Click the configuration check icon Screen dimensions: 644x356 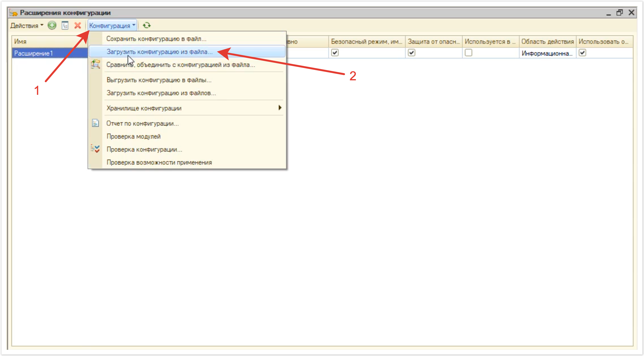click(x=95, y=149)
